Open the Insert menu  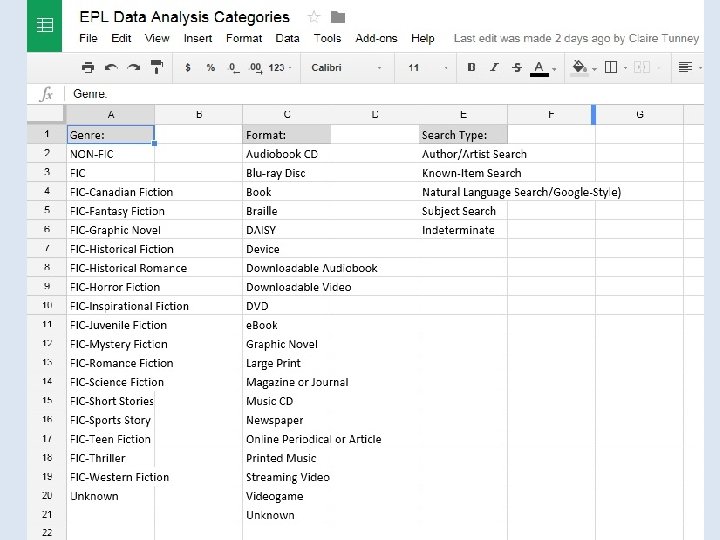coord(198,38)
